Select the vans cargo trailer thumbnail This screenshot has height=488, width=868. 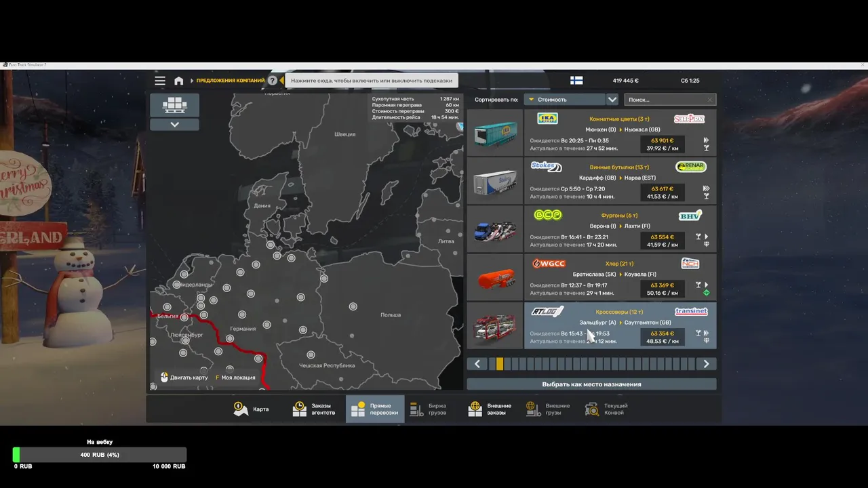[495, 228]
